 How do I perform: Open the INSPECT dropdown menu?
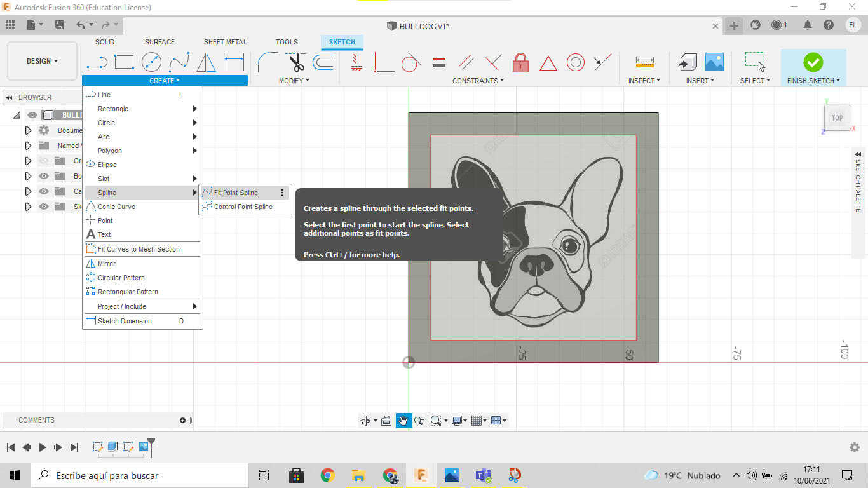tap(644, 81)
